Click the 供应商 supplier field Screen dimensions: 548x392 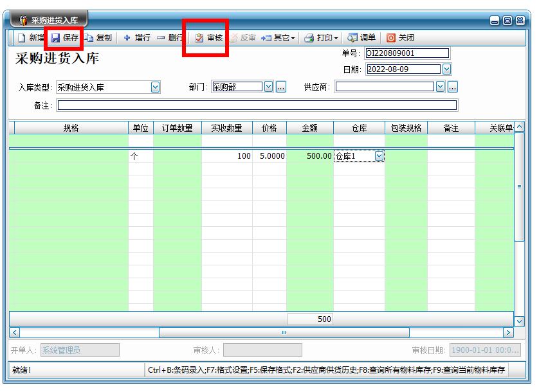(x=385, y=86)
